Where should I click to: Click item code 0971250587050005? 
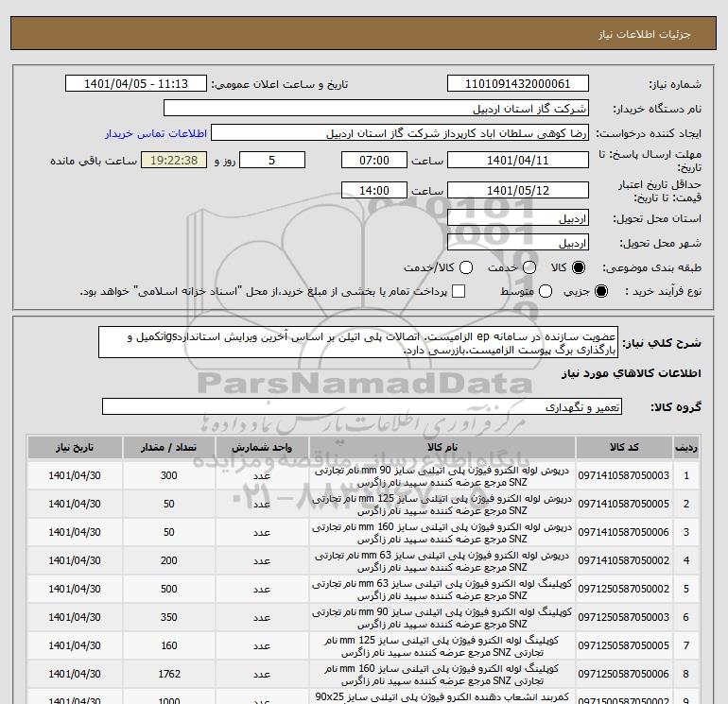pyautogui.click(x=624, y=645)
